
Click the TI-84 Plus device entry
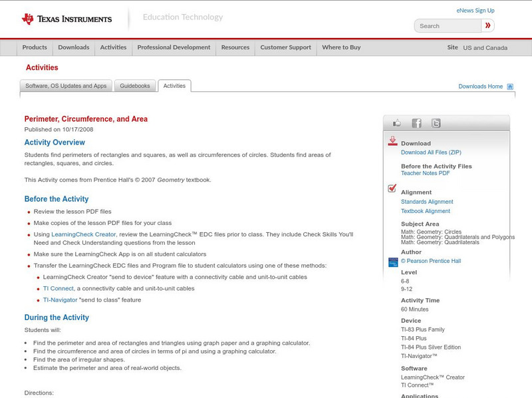414,338
